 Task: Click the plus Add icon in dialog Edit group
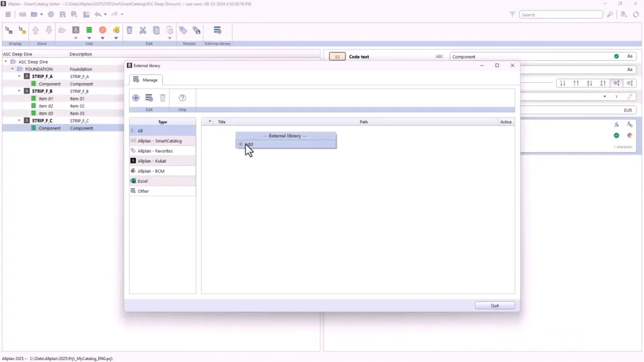tap(136, 97)
